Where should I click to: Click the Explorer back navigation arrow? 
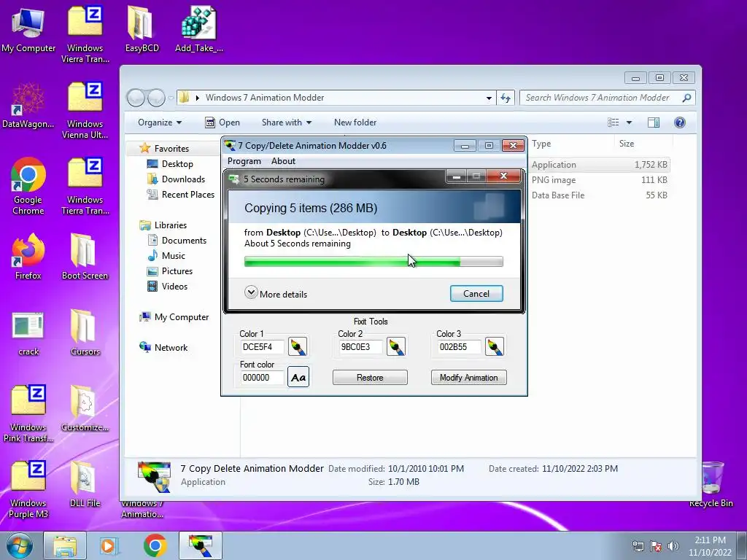click(x=136, y=98)
